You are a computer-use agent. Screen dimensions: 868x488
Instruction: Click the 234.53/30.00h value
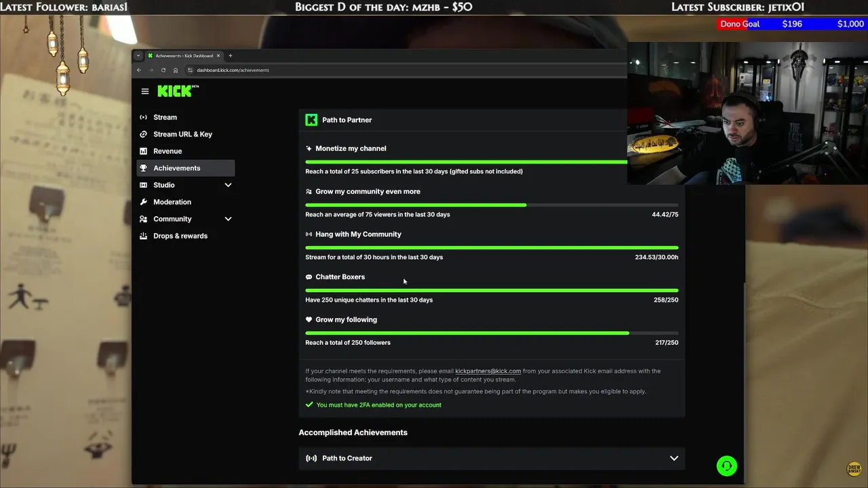tap(656, 257)
